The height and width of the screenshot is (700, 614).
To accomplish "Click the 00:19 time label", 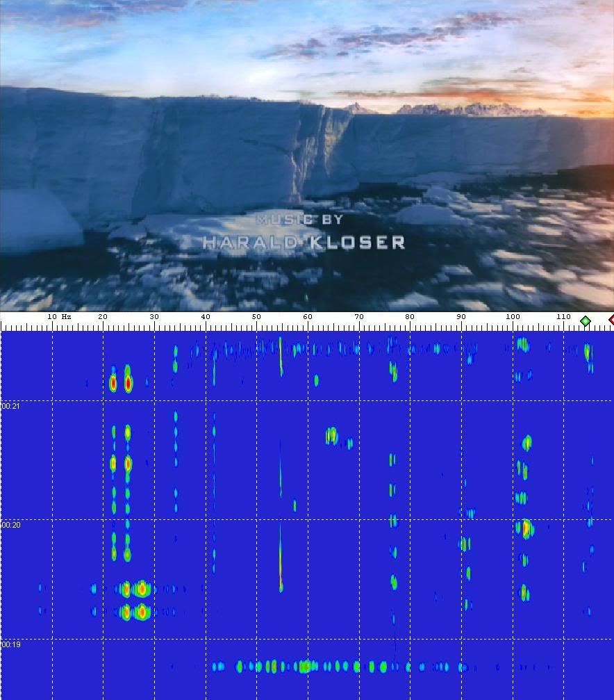I will click(10, 644).
